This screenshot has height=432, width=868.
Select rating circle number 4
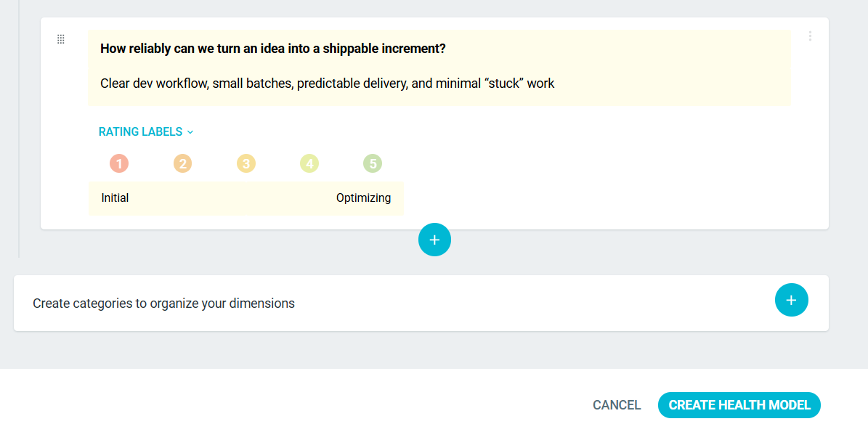[309, 163]
